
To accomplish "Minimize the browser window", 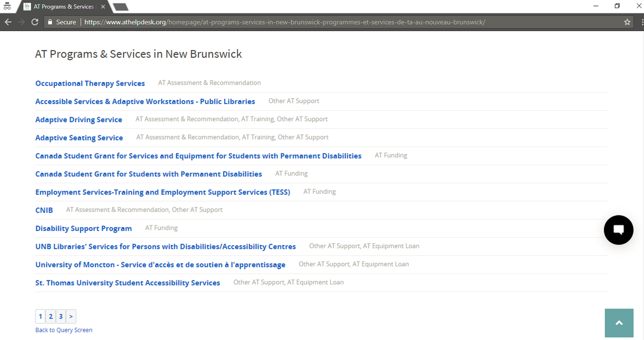I will [596, 6].
